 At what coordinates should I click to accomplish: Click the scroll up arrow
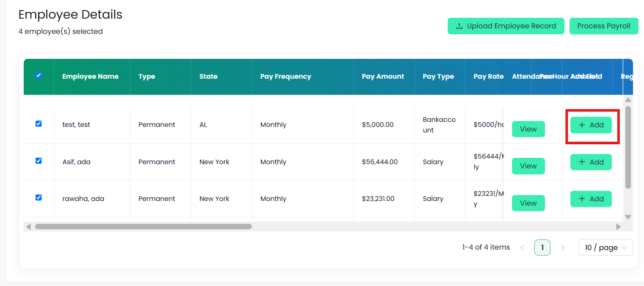tap(628, 100)
